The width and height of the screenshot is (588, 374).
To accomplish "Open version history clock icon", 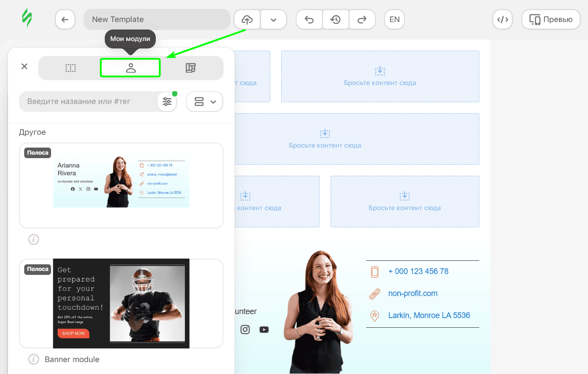I will tap(336, 19).
